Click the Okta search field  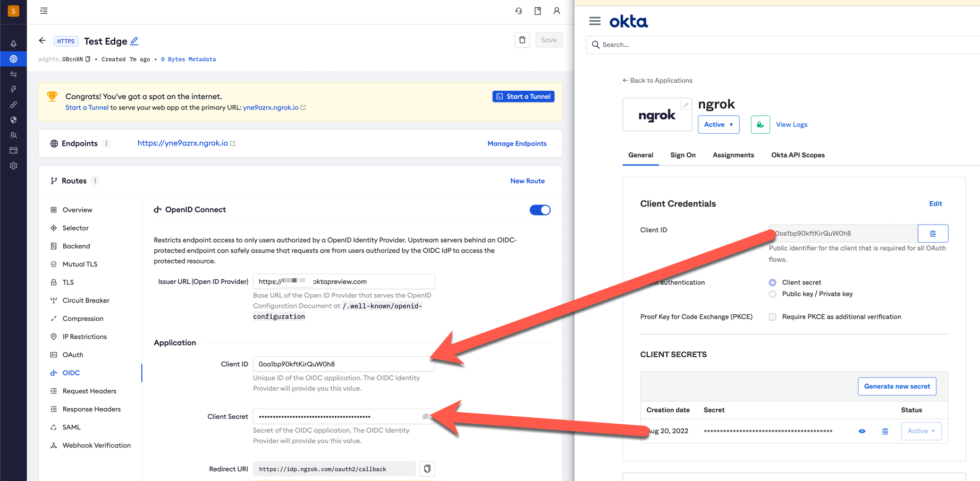(691, 45)
